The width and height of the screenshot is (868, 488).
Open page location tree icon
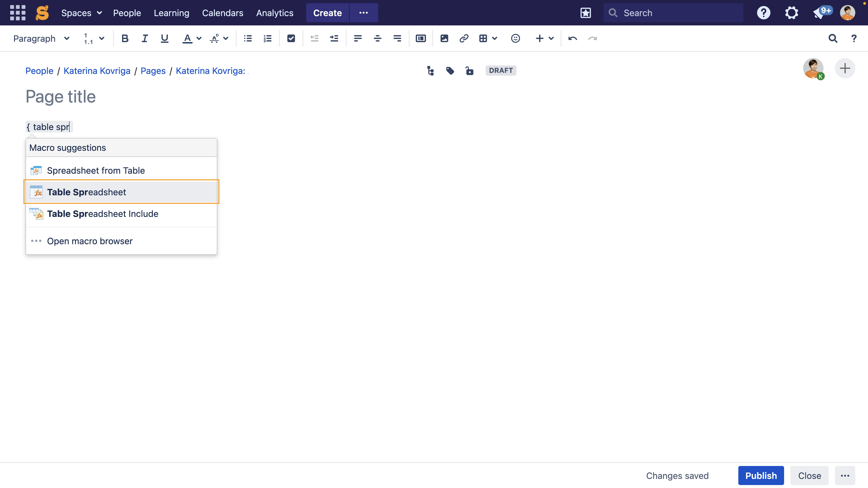pyautogui.click(x=430, y=71)
